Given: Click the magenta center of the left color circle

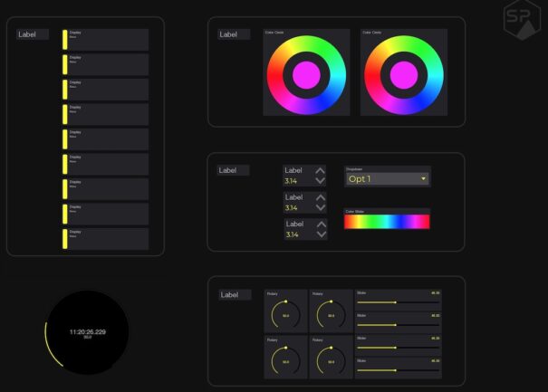Looking at the screenshot, I should (x=304, y=75).
